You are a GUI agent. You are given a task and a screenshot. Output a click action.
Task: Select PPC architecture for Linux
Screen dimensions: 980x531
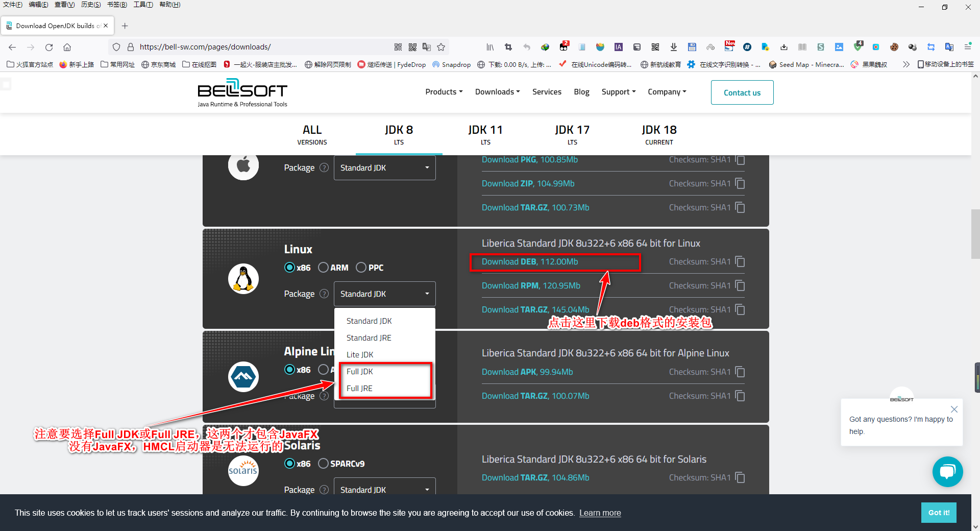361,268
